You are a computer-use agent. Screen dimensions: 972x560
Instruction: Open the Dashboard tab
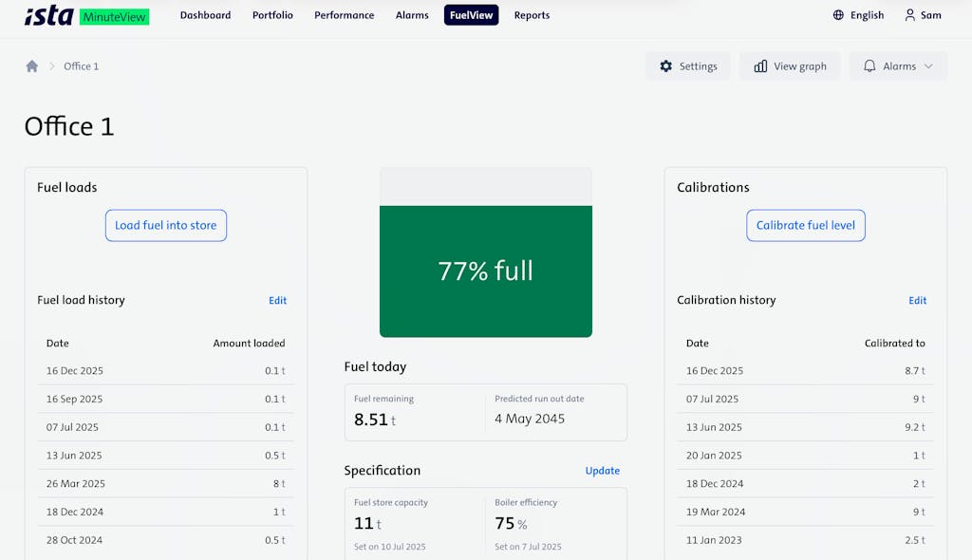click(x=205, y=15)
